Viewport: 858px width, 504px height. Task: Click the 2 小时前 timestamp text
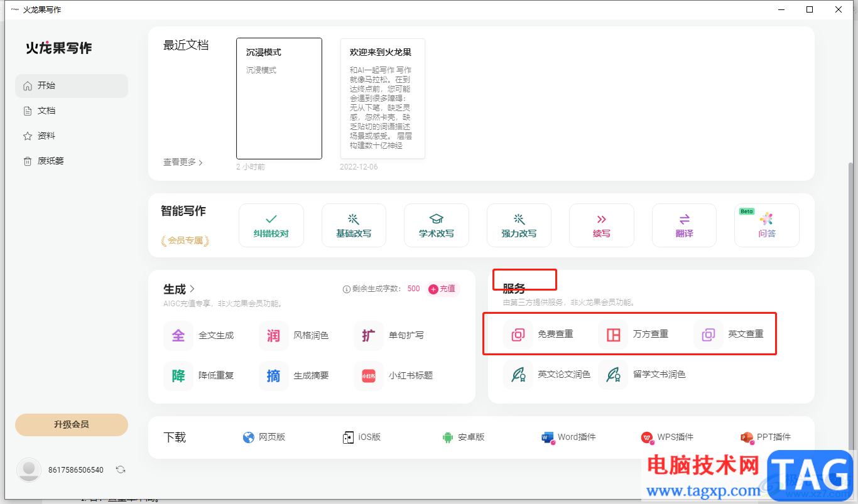click(251, 168)
